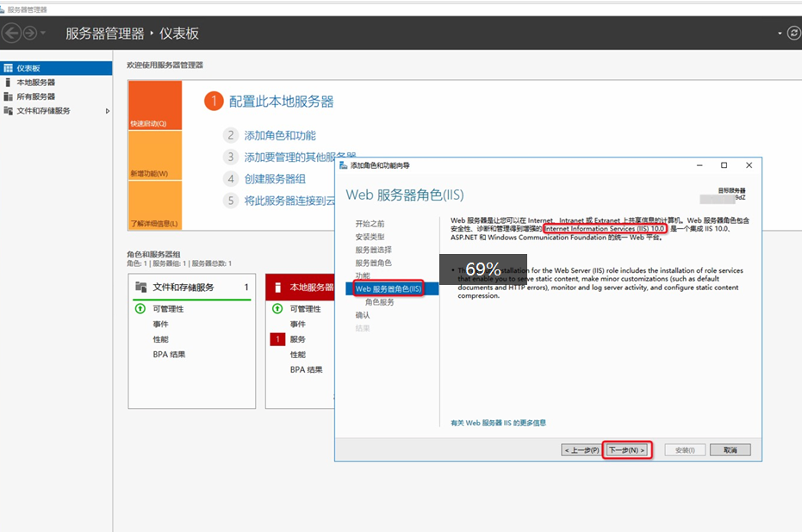Click the 文件和存储服务 tile icon
Image resolution: width=802 pixels, height=532 pixels.
tap(141, 288)
